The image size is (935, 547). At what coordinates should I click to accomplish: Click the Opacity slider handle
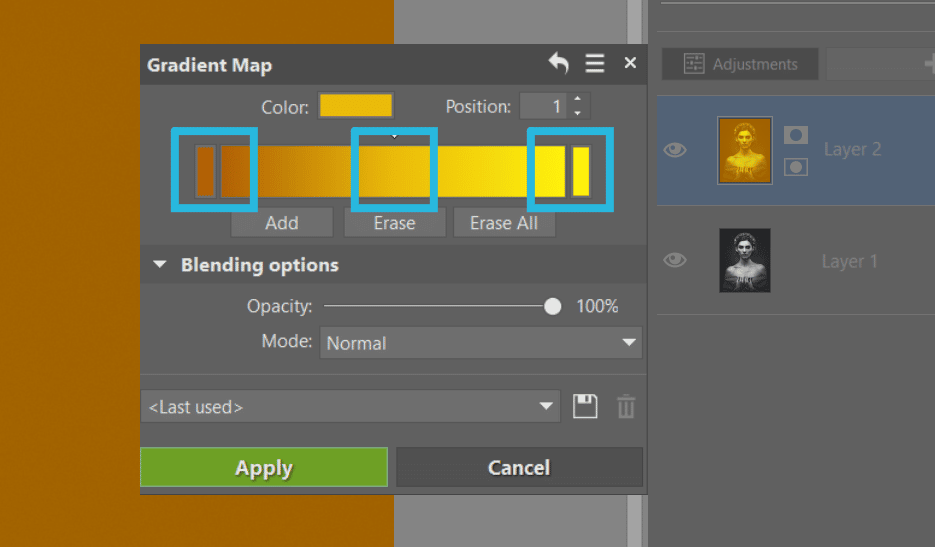coord(553,307)
